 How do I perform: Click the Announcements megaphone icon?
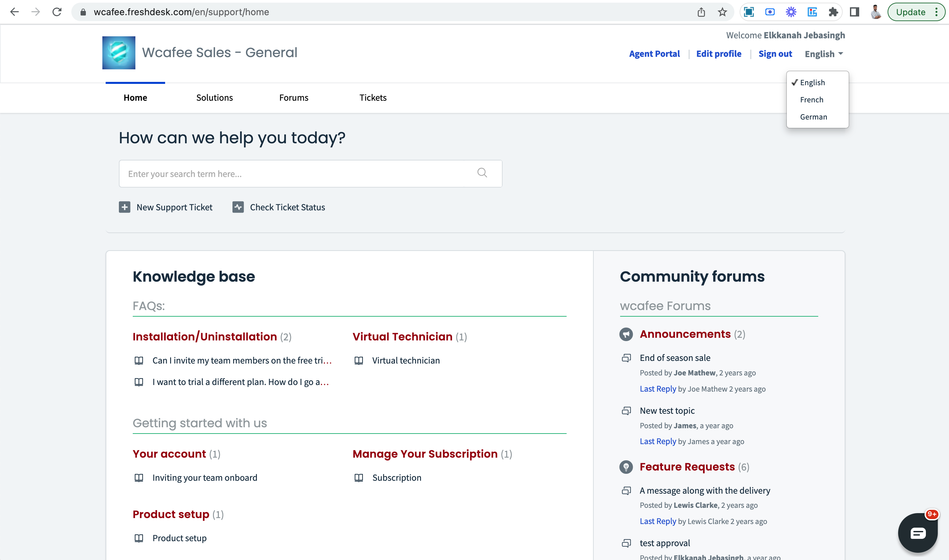tap(626, 334)
